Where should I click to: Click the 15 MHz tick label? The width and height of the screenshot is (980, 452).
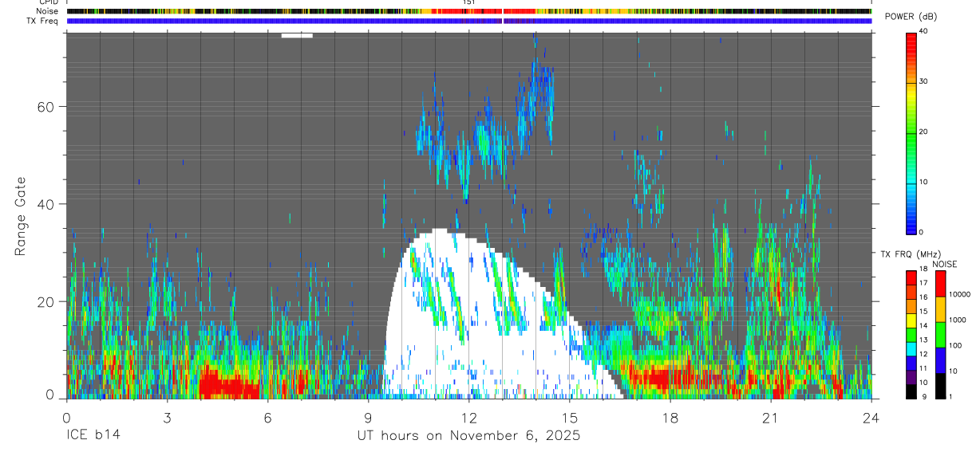923,312
